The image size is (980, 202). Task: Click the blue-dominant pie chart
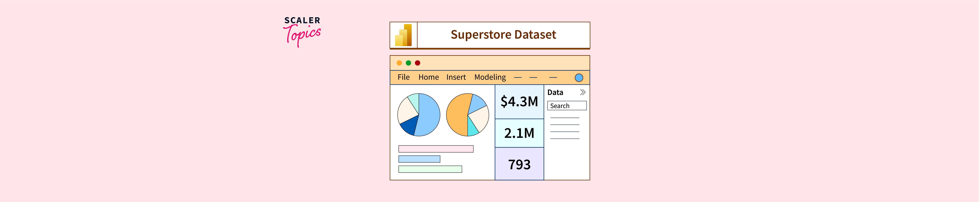(419, 115)
